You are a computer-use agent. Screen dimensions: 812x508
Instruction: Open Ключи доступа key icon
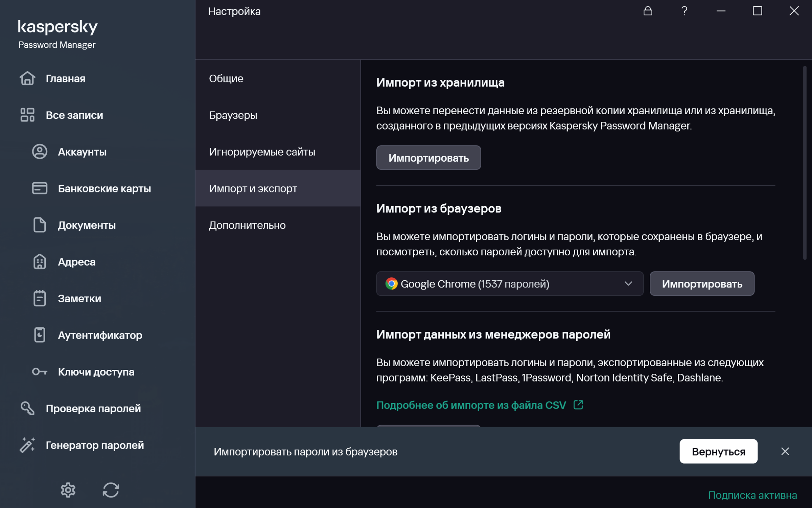tap(40, 372)
